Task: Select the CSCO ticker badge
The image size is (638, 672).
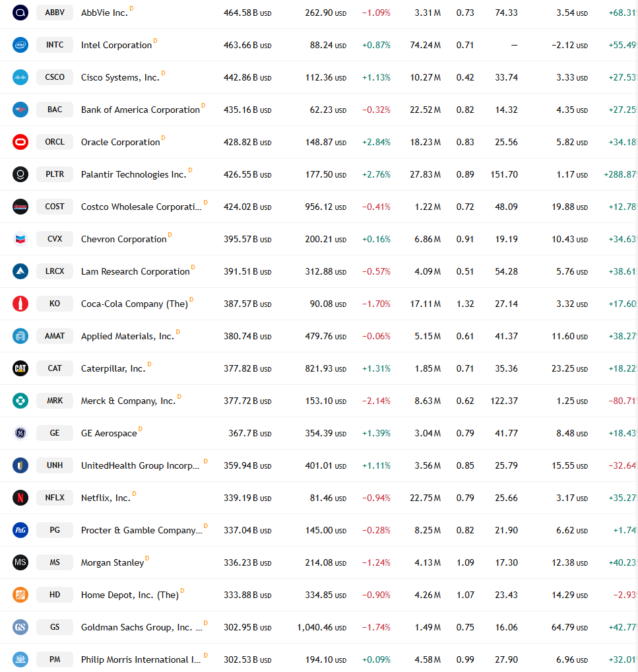Action: click(55, 77)
